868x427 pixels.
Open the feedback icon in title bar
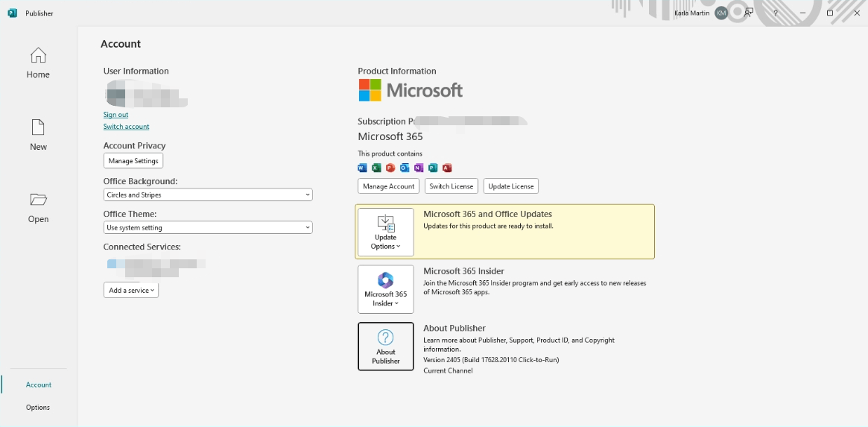pyautogui.click(x=749, y=13)
